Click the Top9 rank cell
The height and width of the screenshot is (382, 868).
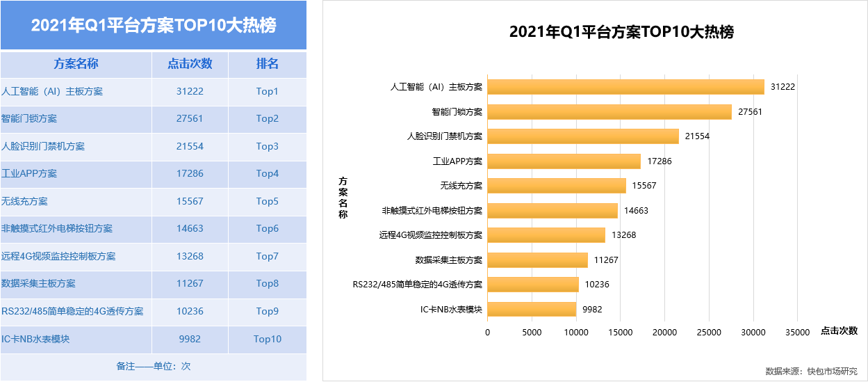pyautogui.click(x=268, y=312)
